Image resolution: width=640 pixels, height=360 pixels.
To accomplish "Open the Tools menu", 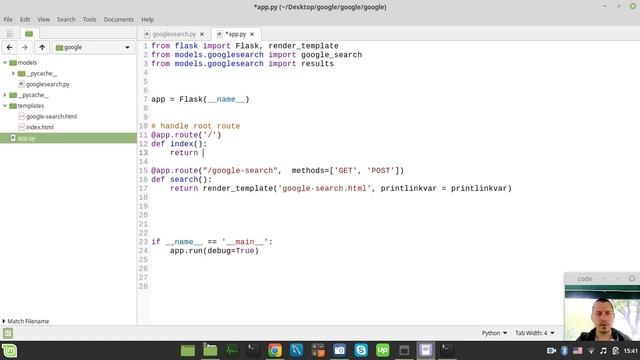I will coord(89,19).
